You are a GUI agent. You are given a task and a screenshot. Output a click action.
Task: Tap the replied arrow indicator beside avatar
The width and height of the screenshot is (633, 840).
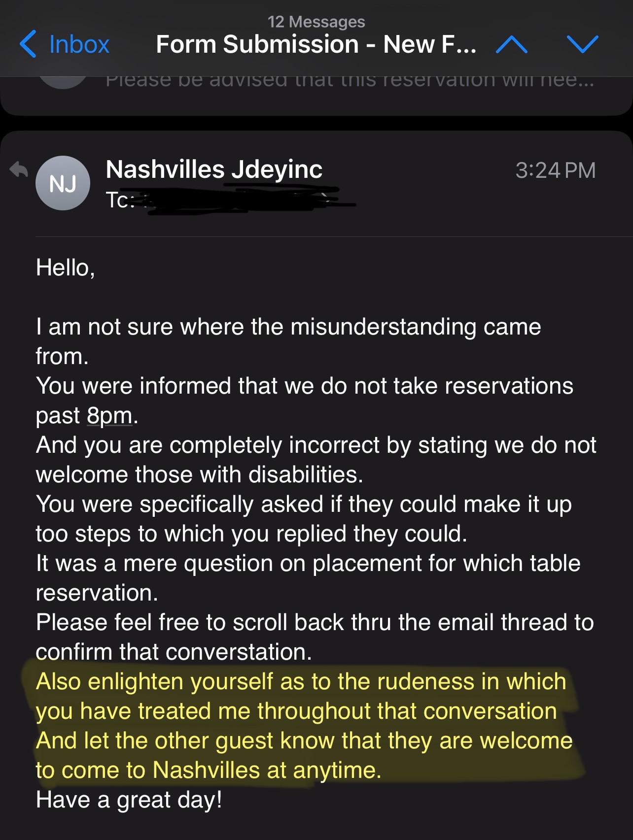(19, 169)
